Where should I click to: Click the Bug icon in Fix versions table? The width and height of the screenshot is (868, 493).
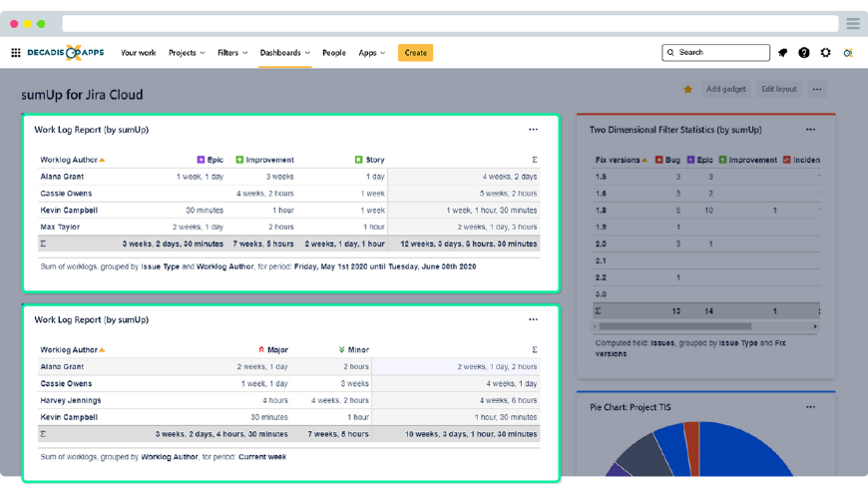pos(658,160)
